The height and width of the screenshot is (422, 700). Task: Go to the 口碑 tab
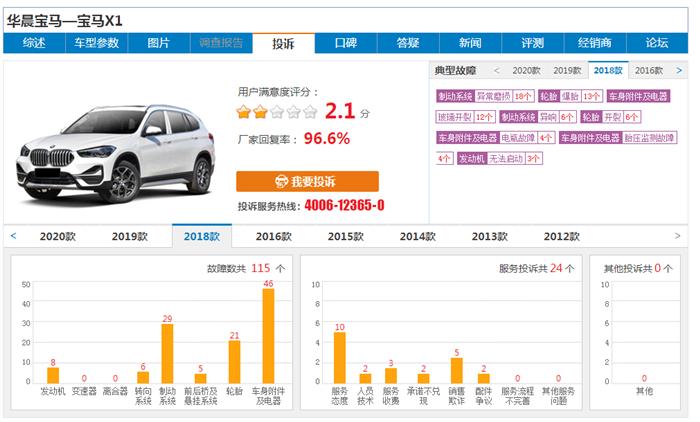[x=346, y=43]
